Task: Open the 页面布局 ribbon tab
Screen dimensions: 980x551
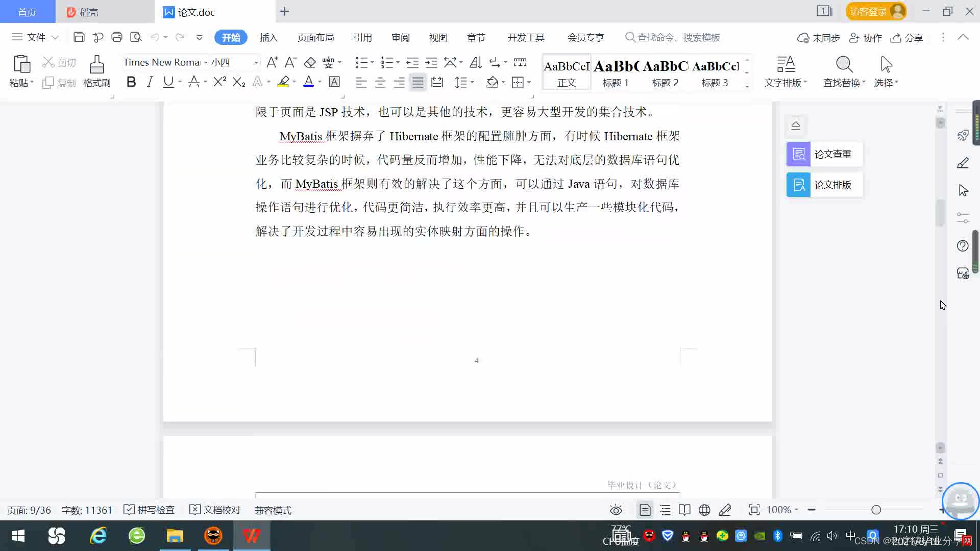Action: pyautogui.click(x=315, y=37)
